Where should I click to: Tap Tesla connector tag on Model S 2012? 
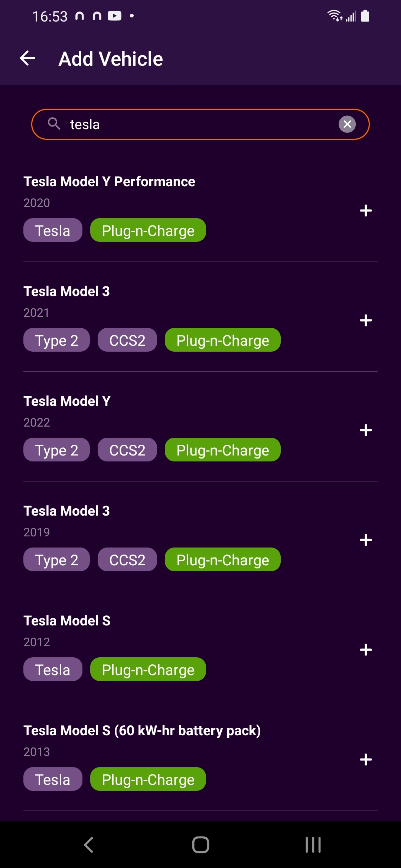(x=53, y=670)
